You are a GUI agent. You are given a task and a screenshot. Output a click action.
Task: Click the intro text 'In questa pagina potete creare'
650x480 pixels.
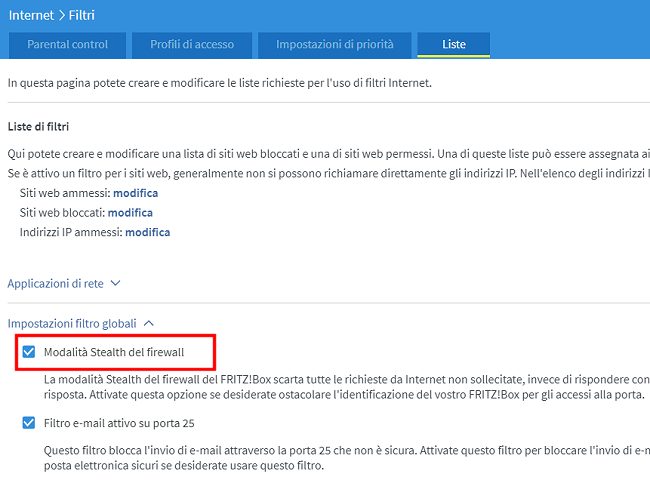coord(220,83)
